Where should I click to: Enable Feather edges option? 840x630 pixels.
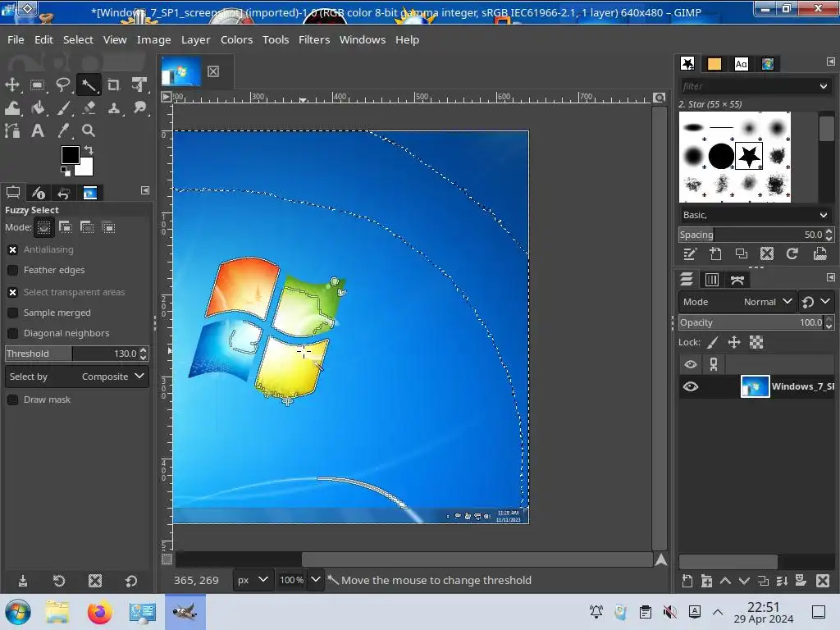[13, 270]
